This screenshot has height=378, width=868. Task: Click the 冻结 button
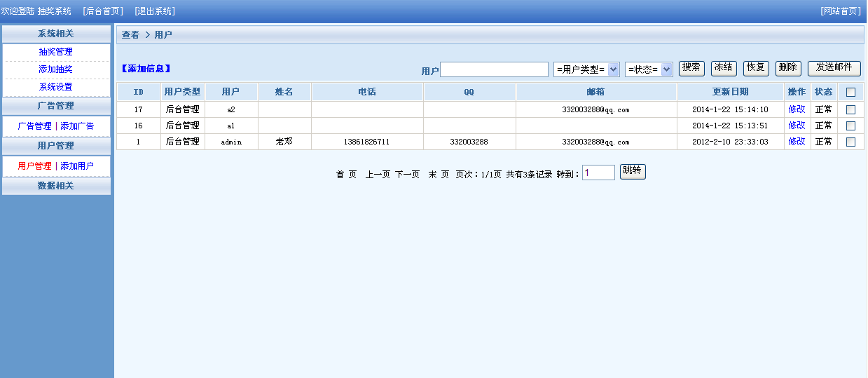pyautogui.click(x=724, y=68)
